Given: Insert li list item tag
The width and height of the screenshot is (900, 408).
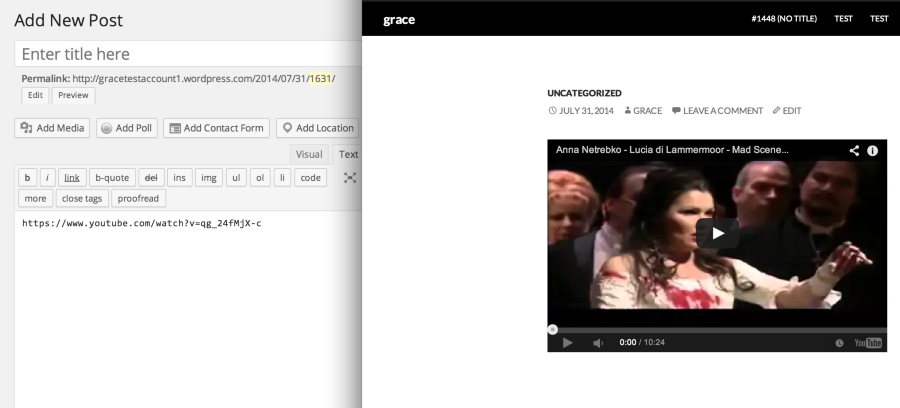Looking at the screenshot, I should 282,177.
